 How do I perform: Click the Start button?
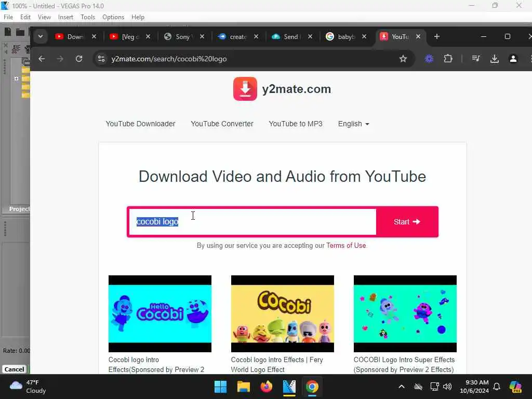(x=407, y=221)
